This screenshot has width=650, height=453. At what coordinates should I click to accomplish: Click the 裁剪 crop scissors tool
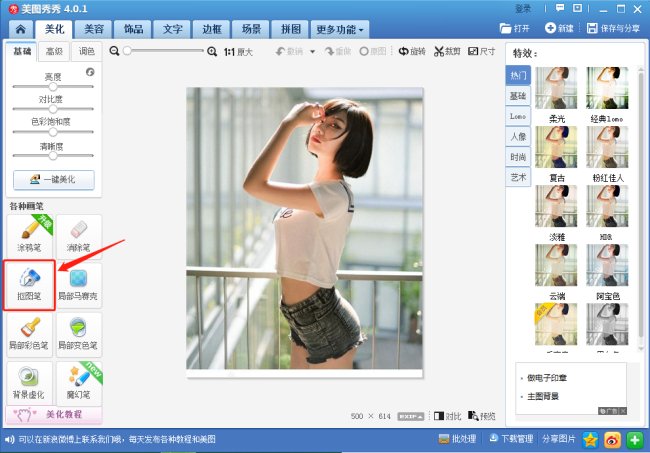(x=447, y=51)
